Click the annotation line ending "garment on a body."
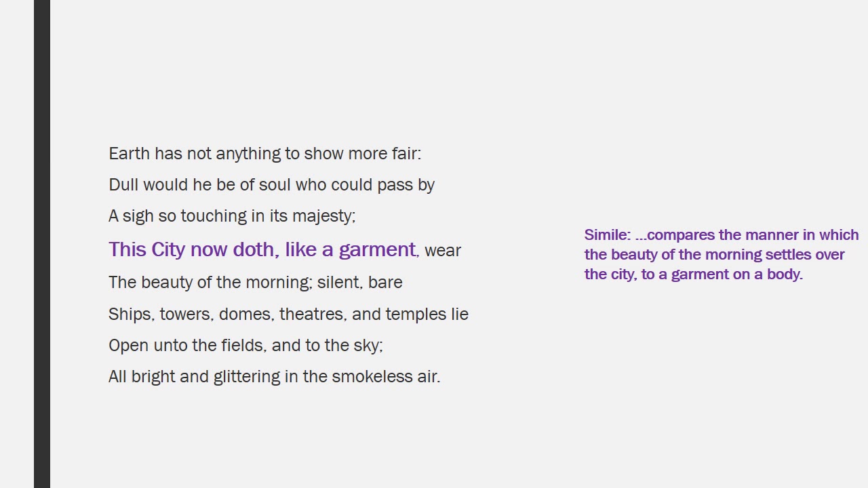 (693, 274)
